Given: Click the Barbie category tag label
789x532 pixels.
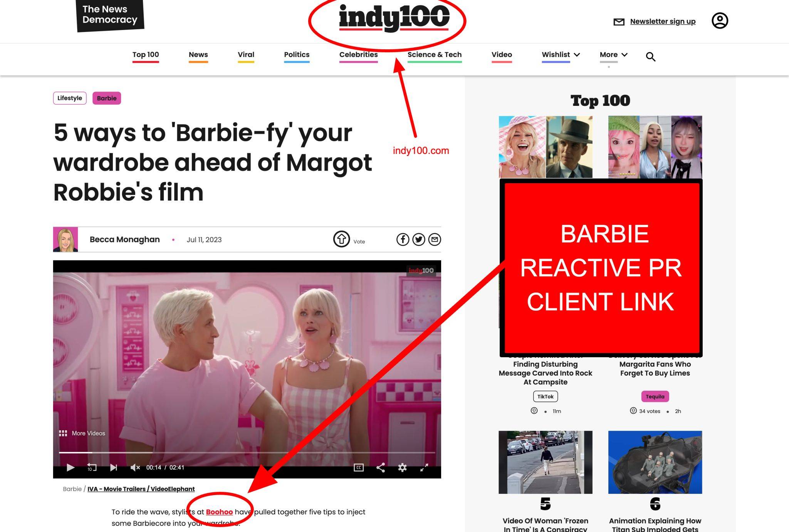Looking at the screenshot, I should pyautogui.click(x=106, y=98).
